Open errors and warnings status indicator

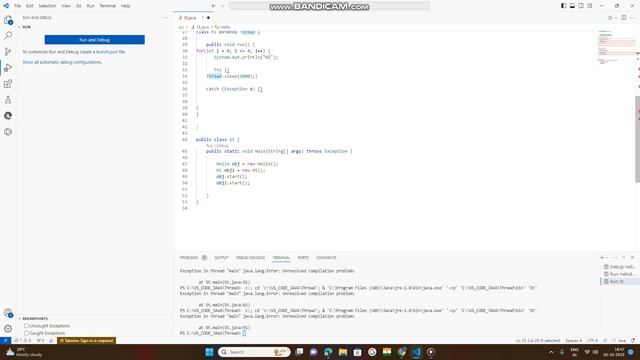[23, 340]
